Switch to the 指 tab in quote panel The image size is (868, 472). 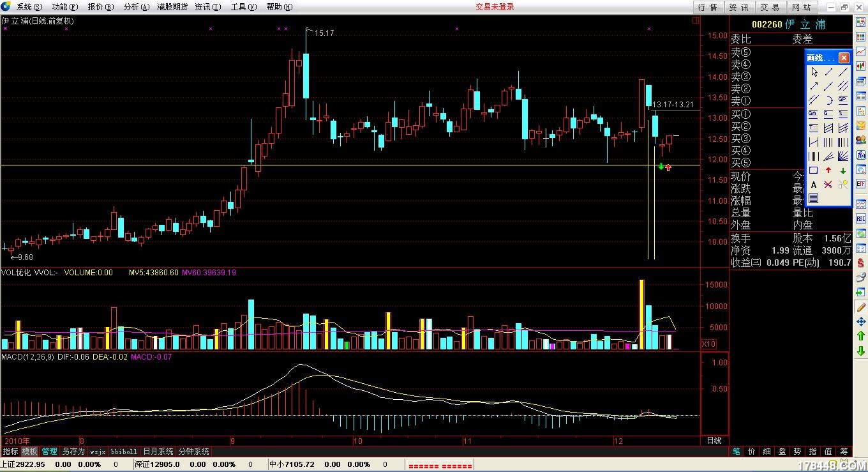[813, 452]
